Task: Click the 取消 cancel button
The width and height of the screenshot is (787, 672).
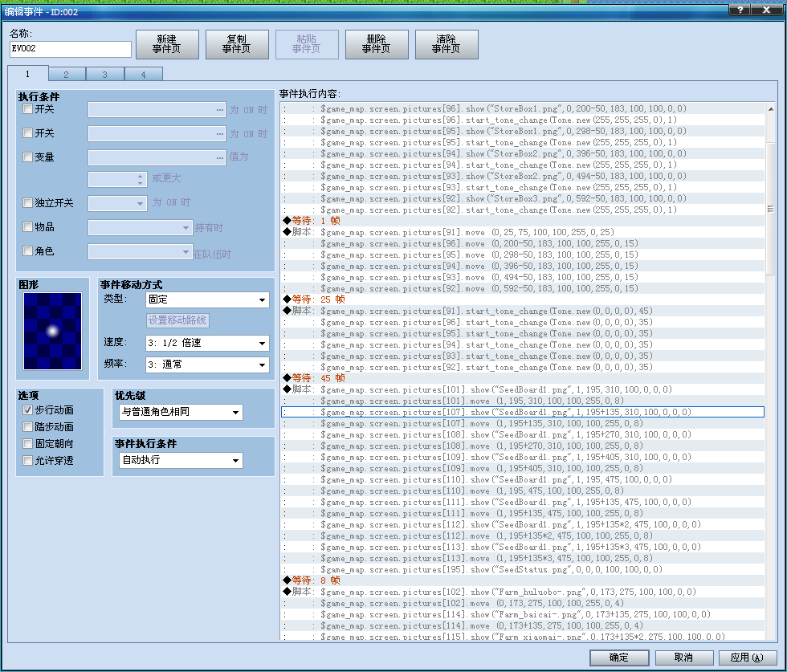Action: point(683,658)
